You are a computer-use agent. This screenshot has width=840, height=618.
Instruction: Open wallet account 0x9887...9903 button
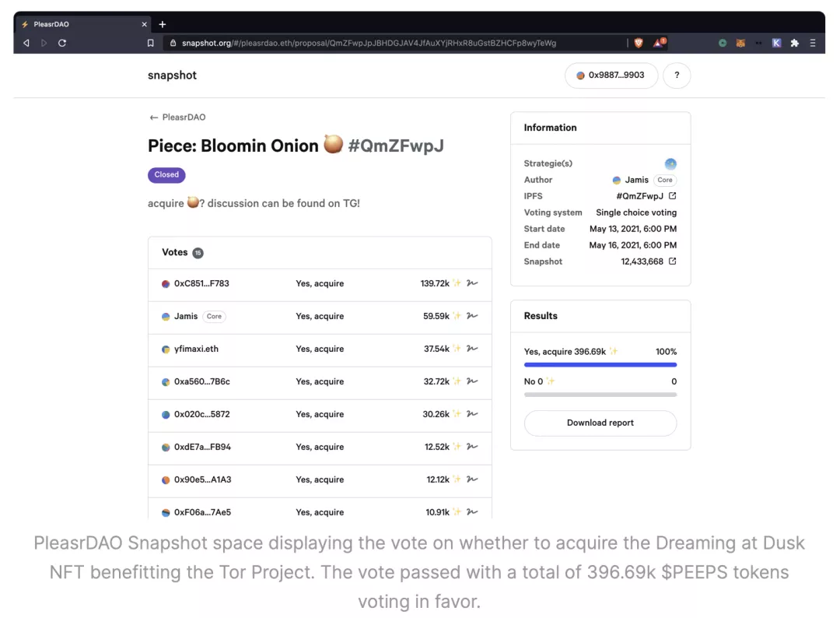(x=611, y=75)
